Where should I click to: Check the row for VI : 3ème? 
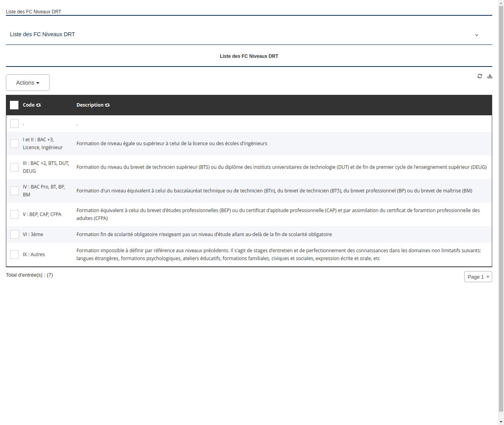click(15, 234)
